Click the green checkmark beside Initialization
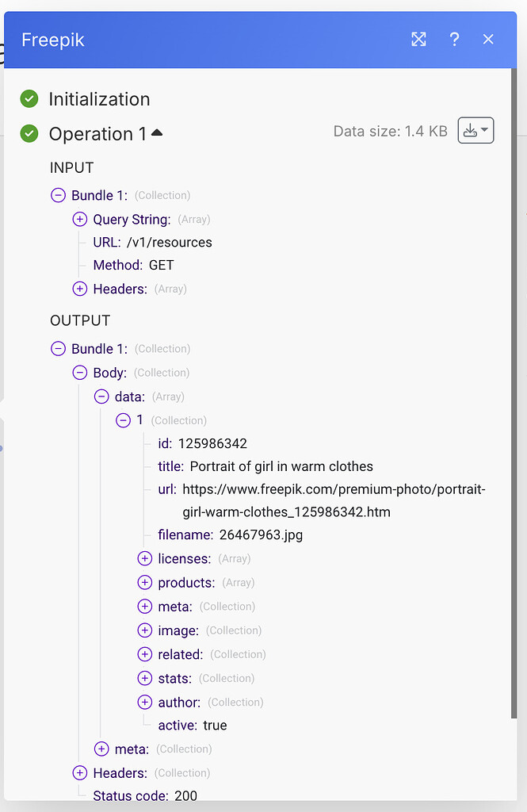527x812 pixels. [x=29, y=98]
